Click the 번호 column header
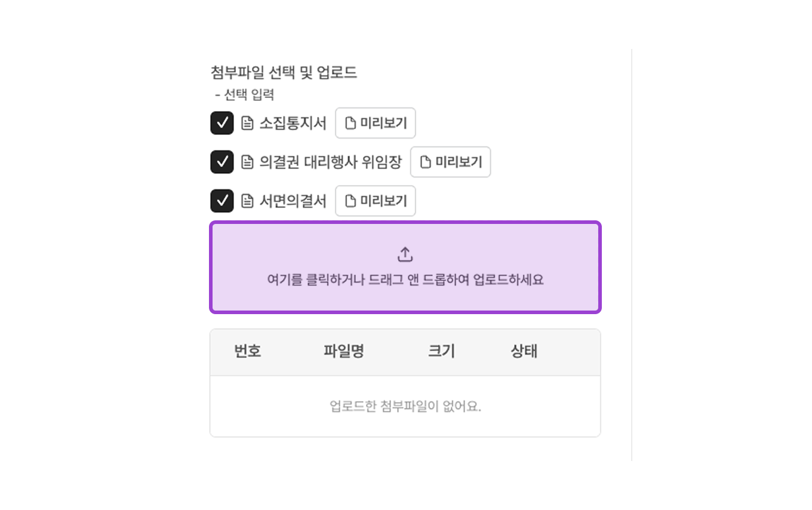Image resolution: width=812 pixels, height=510 pixels. pyautogui.click(x=248, y=352)
